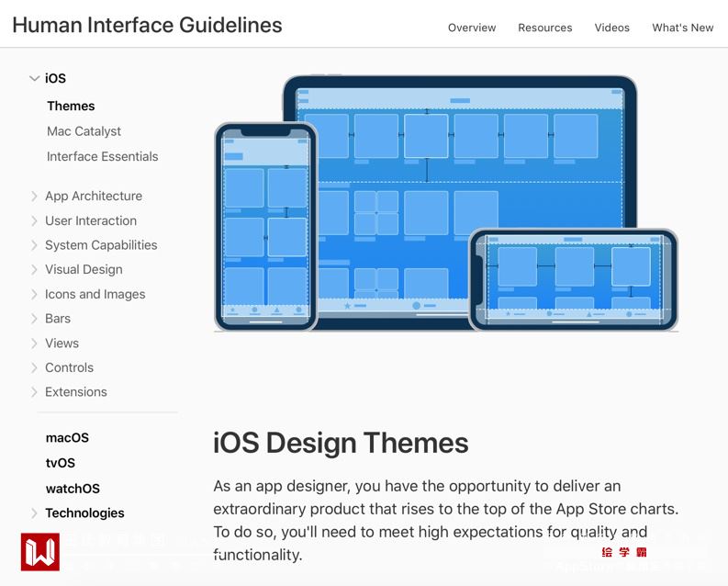
Task: Open the Videos section
Action: tap(612, 28)
